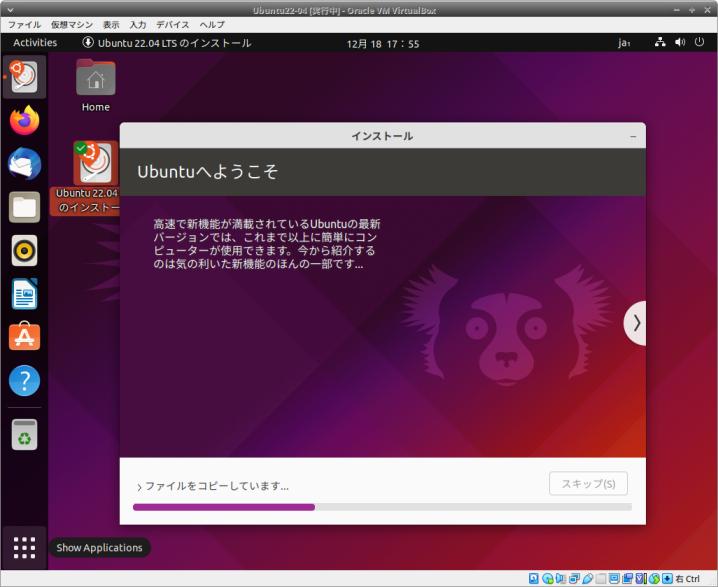Viewport: 718px width, 587px height.
Task: Open the volume icon in top bar
Action: pyautogui.click(x=680, y=43)
